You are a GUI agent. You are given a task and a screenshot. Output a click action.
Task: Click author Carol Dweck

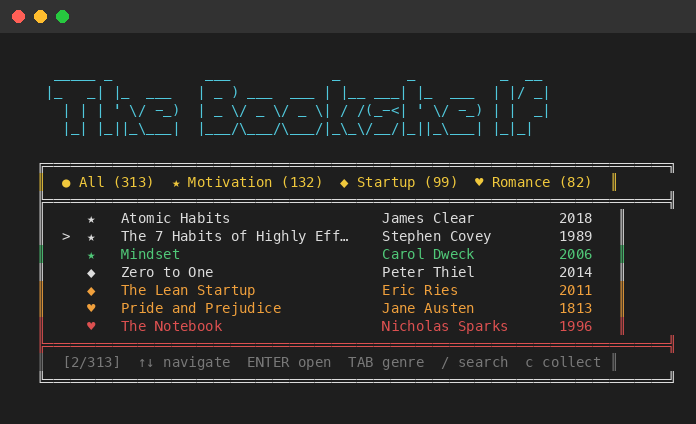(x=428, y=254)
